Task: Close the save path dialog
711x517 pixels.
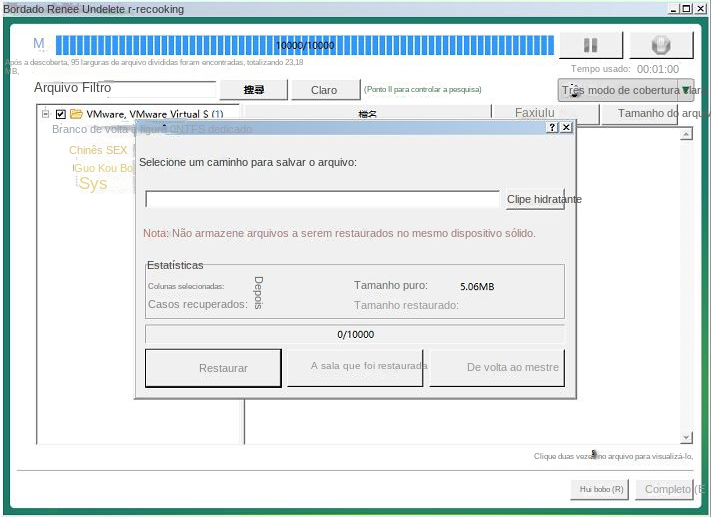Action: 566,128
